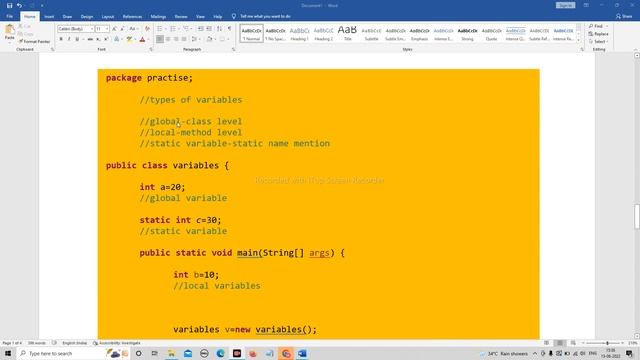640x360 pixels.
Task: Toggle strikethrough formatting
Action: (90, 39)
